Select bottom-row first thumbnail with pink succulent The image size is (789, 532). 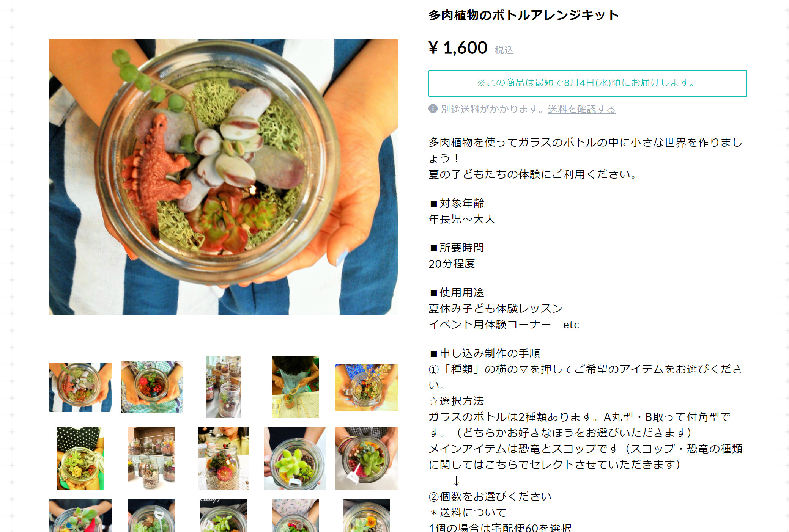tap(80, 515)
